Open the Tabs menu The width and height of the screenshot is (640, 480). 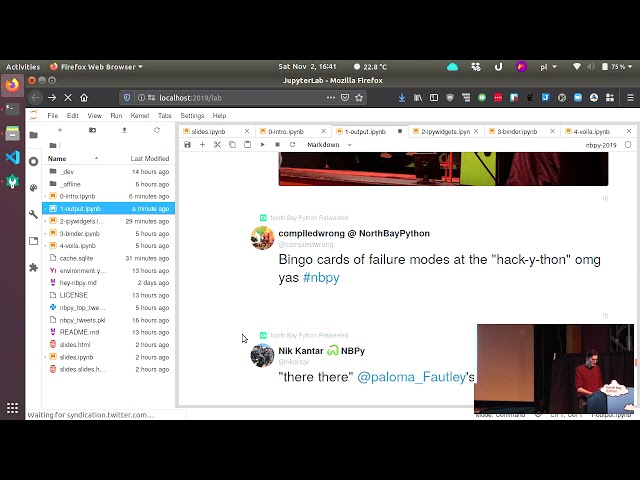[x=164, y=116]
